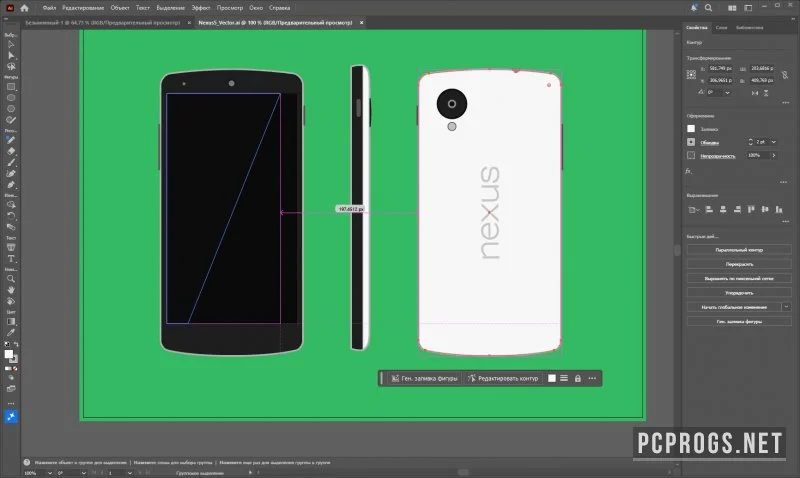
Task: Click the X position input field
Action: [720, 68]
